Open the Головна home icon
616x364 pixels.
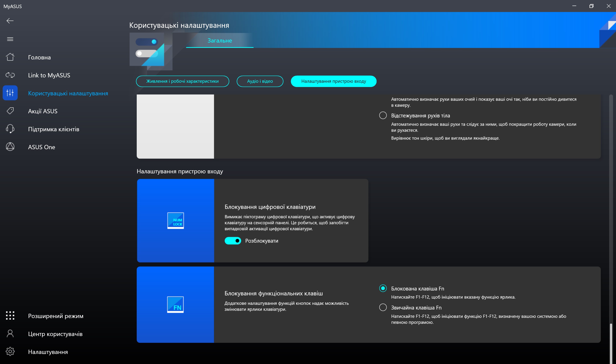(x=10, y=57)
